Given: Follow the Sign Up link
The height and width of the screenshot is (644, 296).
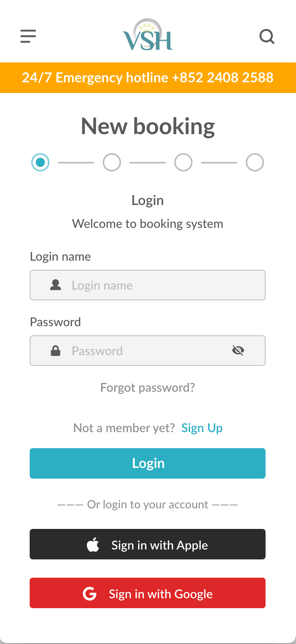Looking at the screenshot, I should [x=202, y=428].
